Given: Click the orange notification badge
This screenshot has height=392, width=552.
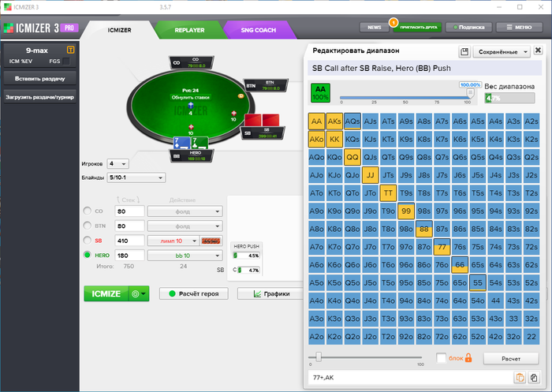Looking at the screenshot, I should click(x=393, y=23).
